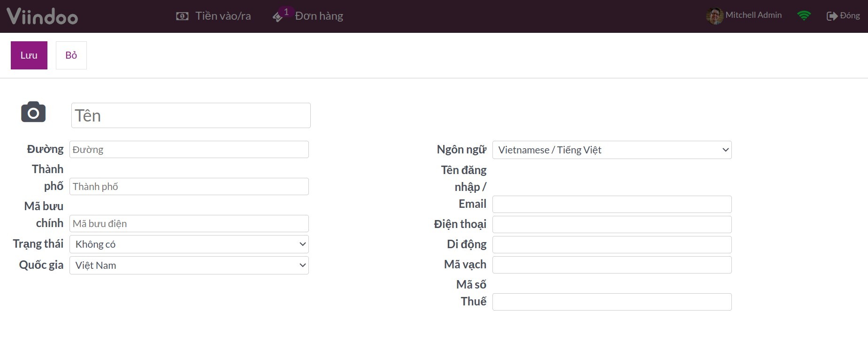Check the green wifi connection status icon
Viewport: 868px width, 342px height.
[x=804, y=16]
